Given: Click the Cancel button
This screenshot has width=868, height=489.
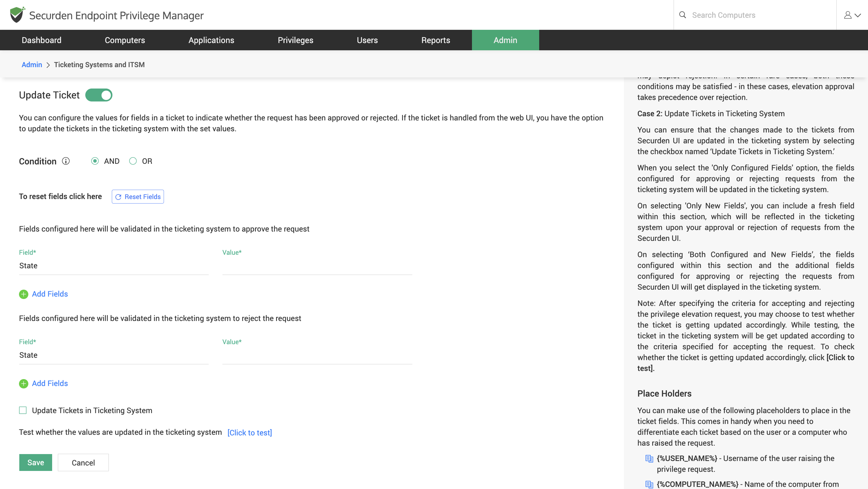Looking at the screenshot, I should (83, 463).
